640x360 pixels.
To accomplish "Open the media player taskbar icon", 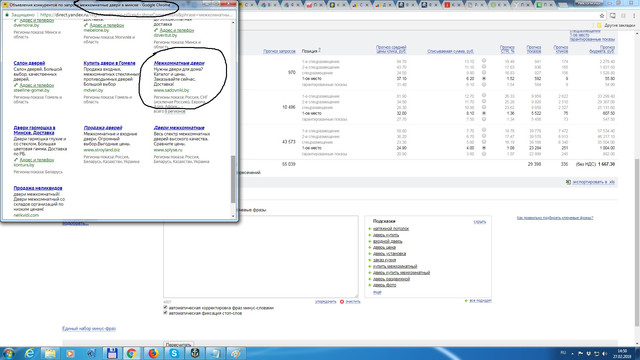I will 70,353.
